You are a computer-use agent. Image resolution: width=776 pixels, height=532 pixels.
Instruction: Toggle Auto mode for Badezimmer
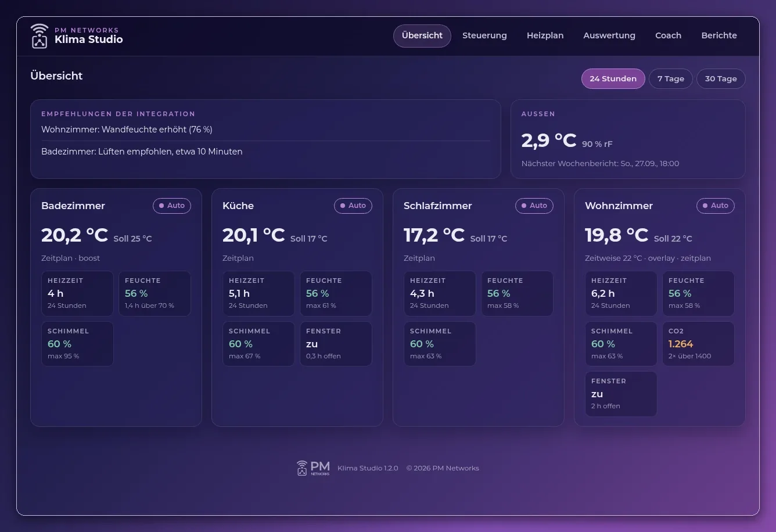click(x=172, y=206)
